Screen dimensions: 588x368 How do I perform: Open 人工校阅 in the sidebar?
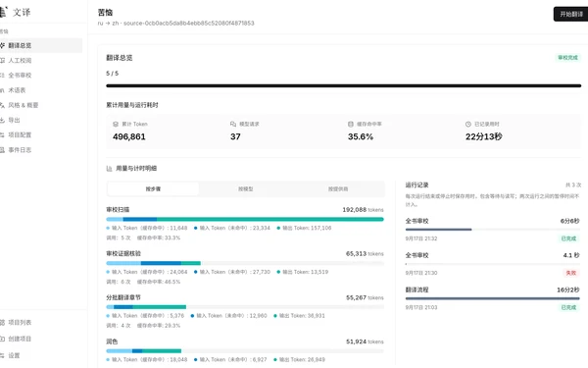click(40, 61)
